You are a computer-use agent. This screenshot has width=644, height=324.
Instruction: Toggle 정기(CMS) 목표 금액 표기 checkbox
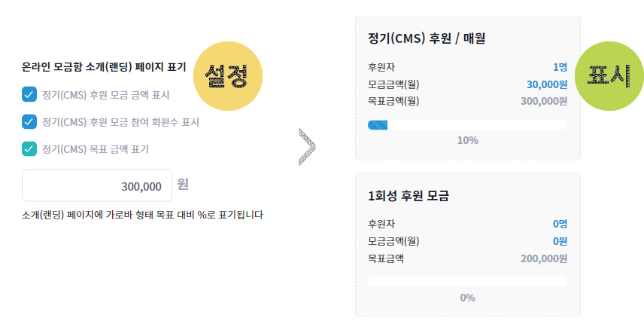tap(30, 148)
